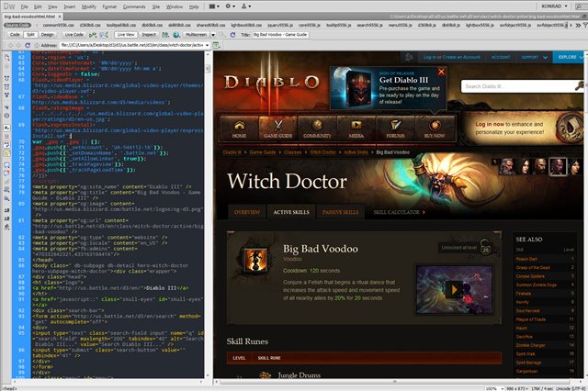Image resolution: width=588 pixels, height=391 pixels.
Task: Close the Get Diablo III promo popup
Action: pyautogui.click(x=441, y=72)
